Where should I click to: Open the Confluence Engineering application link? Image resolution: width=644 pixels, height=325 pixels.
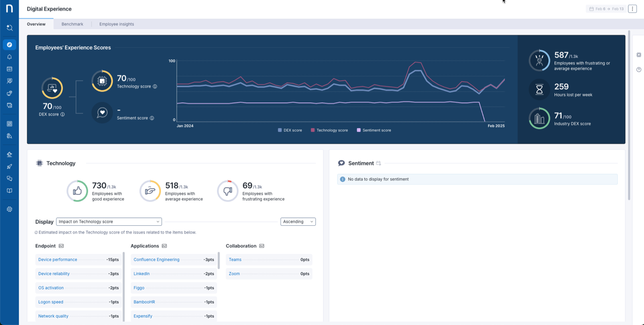[x=156, y=259]
